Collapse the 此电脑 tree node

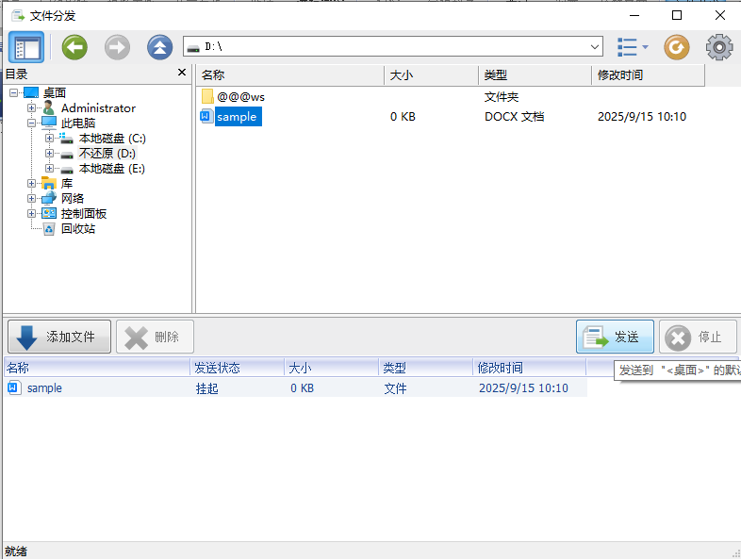31,123
